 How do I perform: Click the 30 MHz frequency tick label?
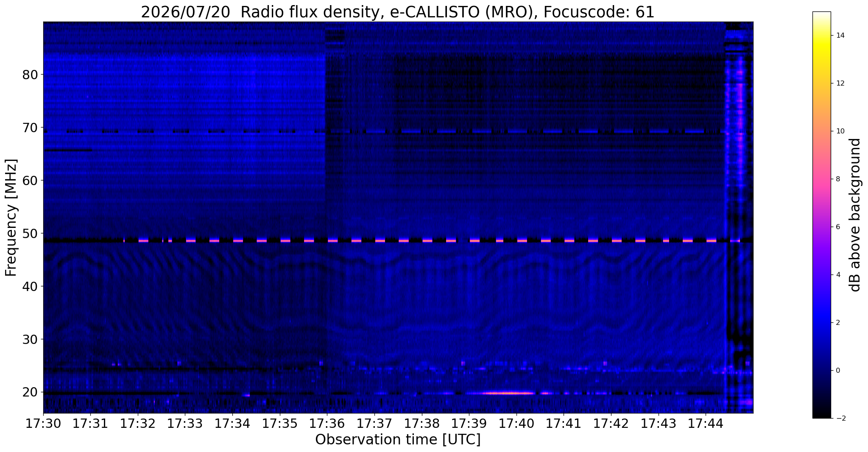pos(30,339)
